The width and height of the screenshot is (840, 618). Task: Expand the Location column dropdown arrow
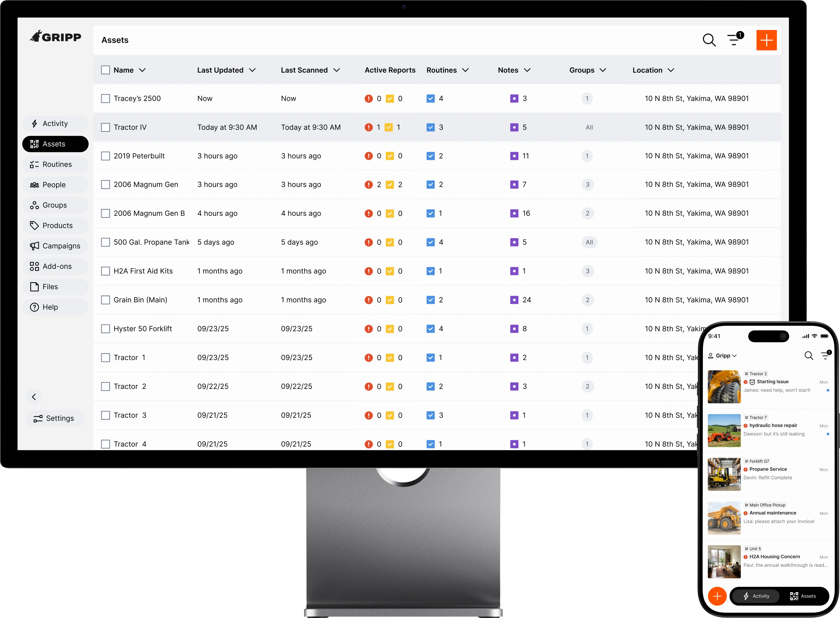[x=671, y=70]
